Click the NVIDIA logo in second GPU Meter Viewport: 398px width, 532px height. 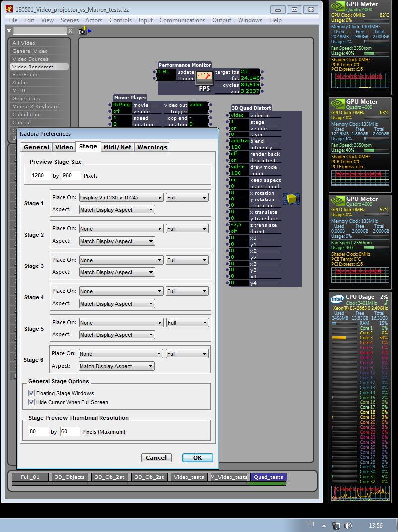pyautogui.click(x=338, y=104)
